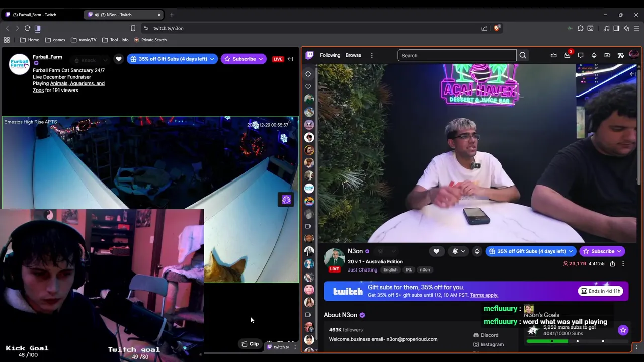The height and width of the screenshot is (362, 644).
Task: Click the n3on tag
Action: tap(425, 270)
